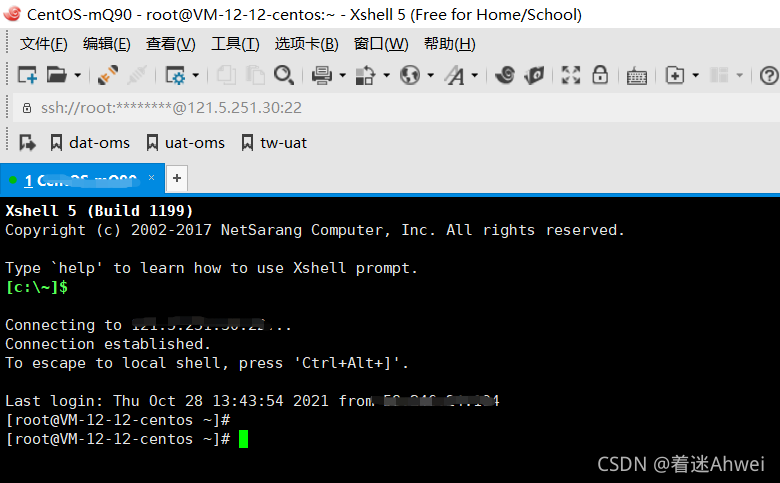Open the 选项卡(B) menu
780x483 pixels.
click(306, 44)
